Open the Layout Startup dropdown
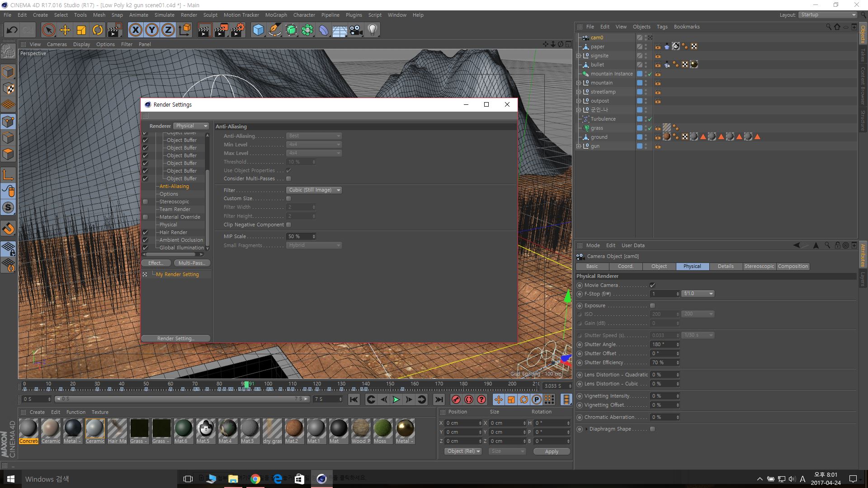The width and height of the screenshot is (868, 488). pyautogui.click(x=828, y=15)
